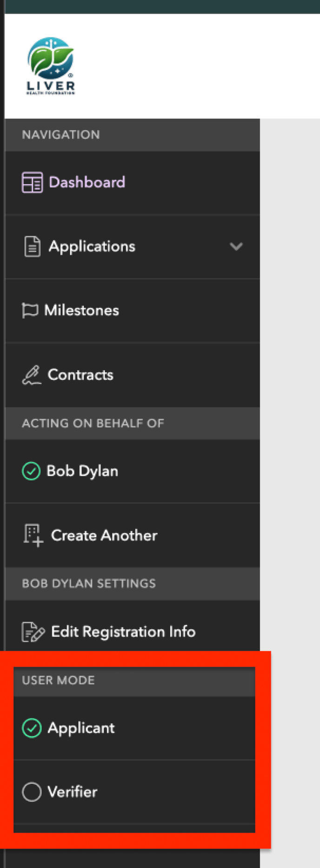320x868 pixels.
Task: Open the Contracts text link
Action: (x=80, y=375)
